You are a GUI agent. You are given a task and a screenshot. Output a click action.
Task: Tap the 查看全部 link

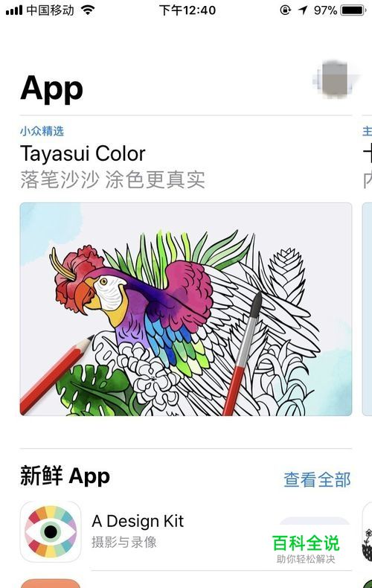click(x=317, y=479)
